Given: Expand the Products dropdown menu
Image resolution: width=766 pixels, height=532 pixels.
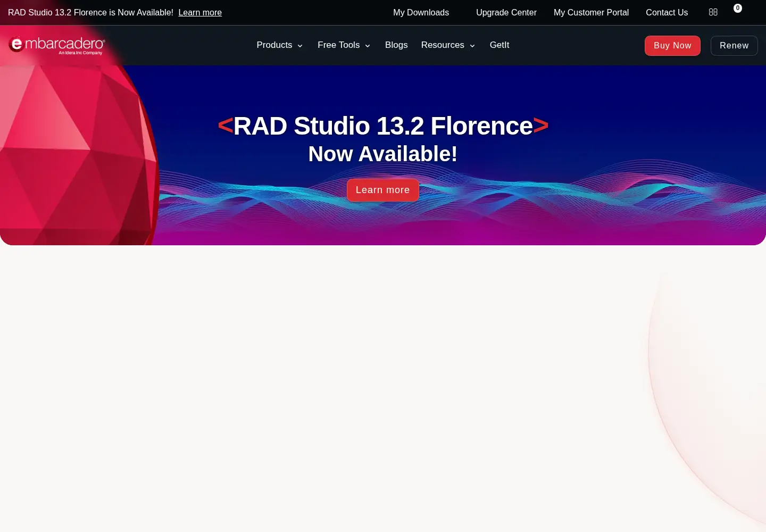Looking at the screenshot, I should click(x=280, y=45).
